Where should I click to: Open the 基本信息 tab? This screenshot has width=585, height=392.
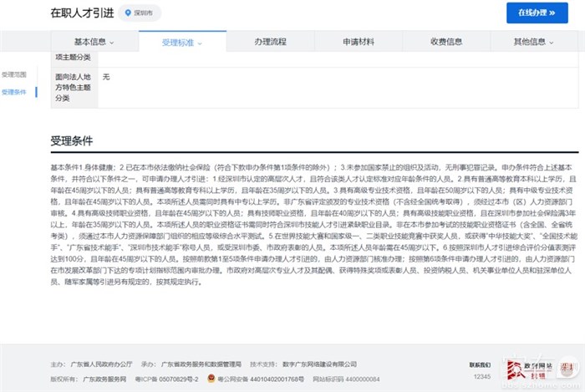tap(90, 41)
